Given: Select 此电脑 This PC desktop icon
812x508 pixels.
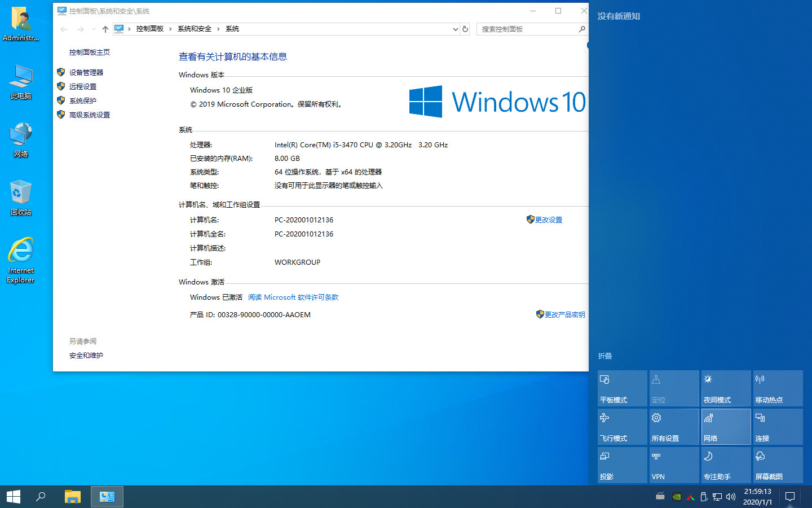Looking at the screenshot, I should [x=21, y=82].
